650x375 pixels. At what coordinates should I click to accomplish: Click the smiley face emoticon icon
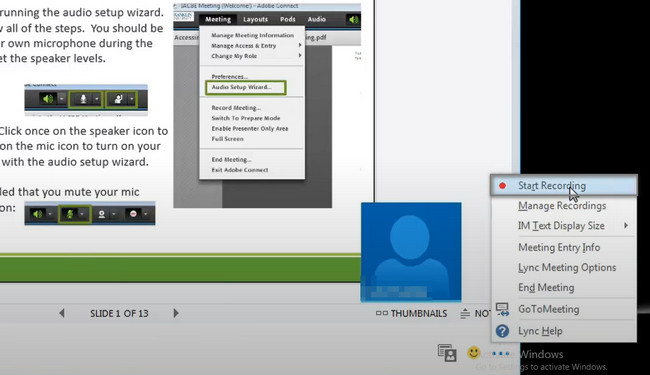click(473, 353)
